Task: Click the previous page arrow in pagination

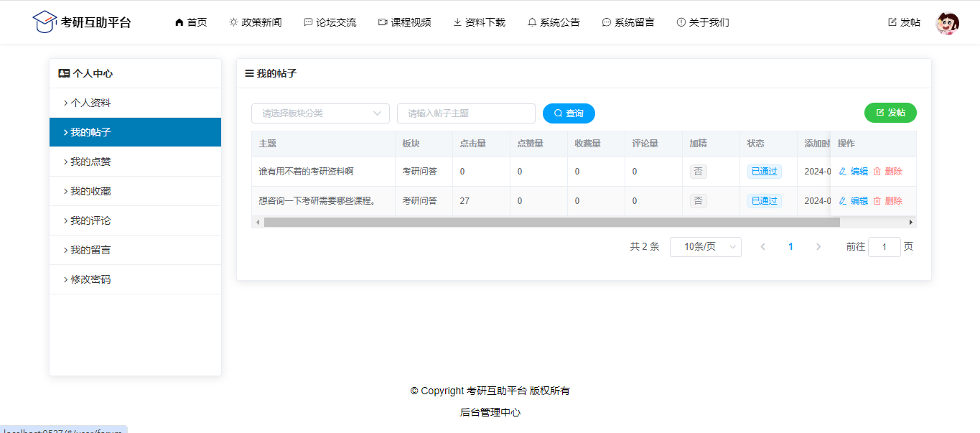Action: coord(762,247)
